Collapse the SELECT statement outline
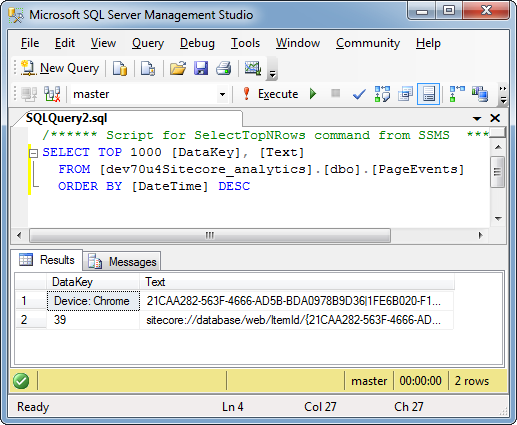Viewport: 517px width, 425px height. click(x=33, y=153)
